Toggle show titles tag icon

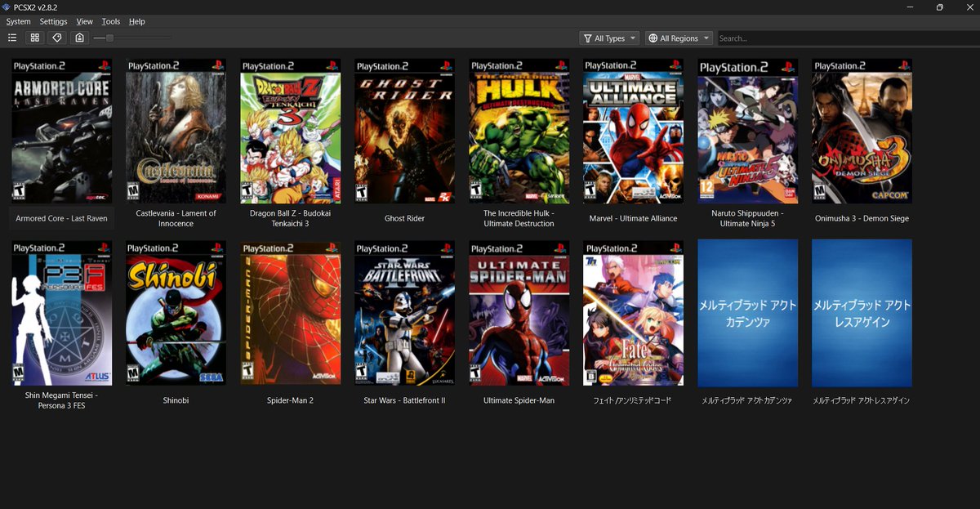pyautogui.click(x=56, y=38)
